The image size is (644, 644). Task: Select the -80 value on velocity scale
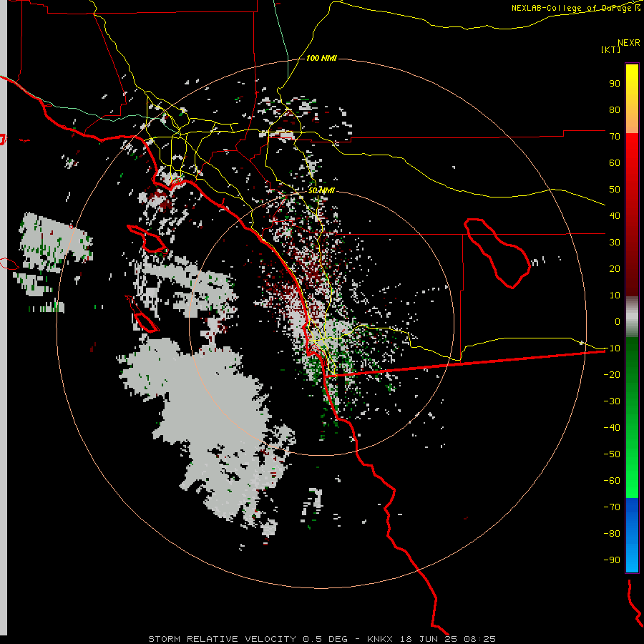click(x=612, y=534)
